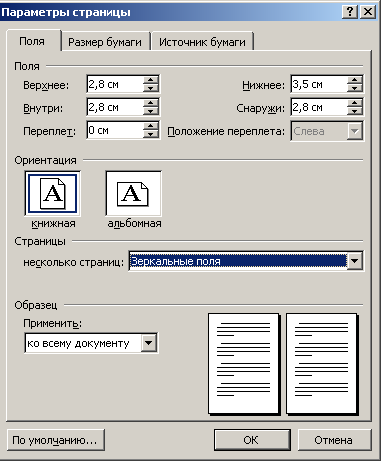Click the Переплет gutter input field
This screenshot has height=461, width=381.
(x=115, y=130)
